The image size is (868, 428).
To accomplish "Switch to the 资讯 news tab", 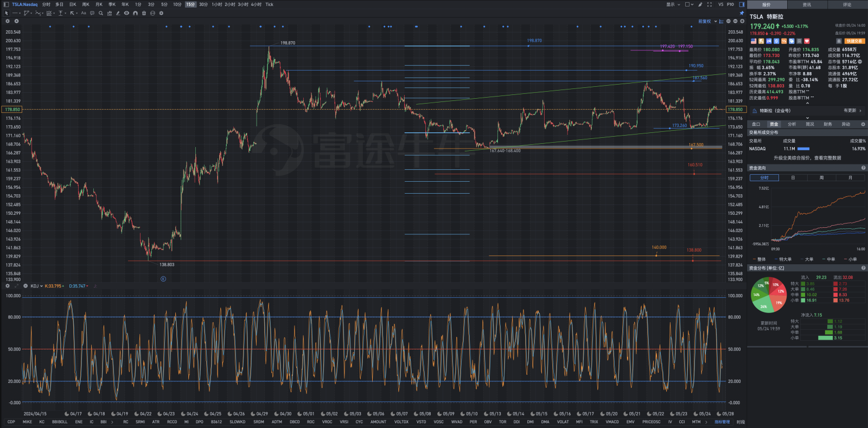I will 807,4.
